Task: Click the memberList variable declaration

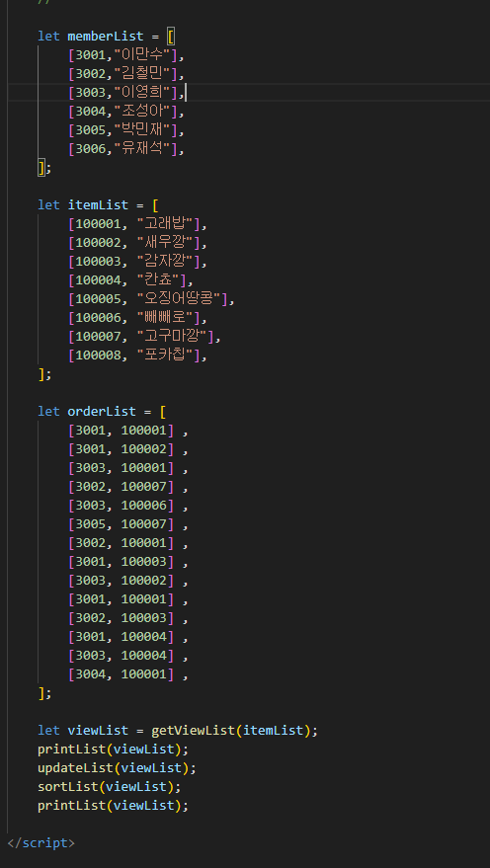Action: (107, 37)
